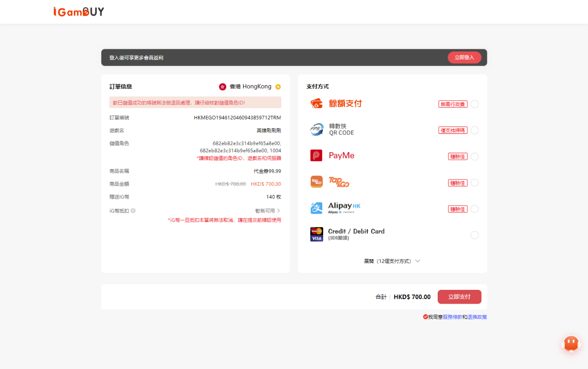Toggle the agree to terms checkbox
This screenshot has width=588, height=369.
pyautogui.click(x=426, y=317)
